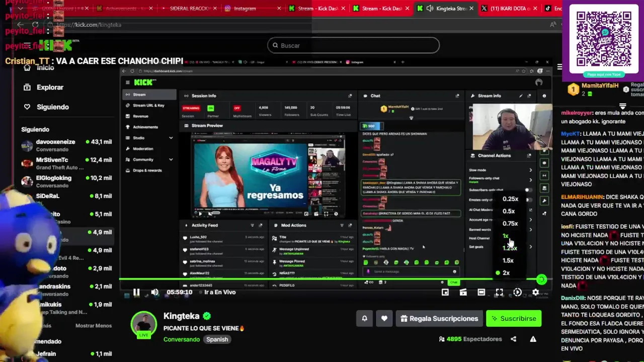Switch player to theater mode icon
Viewport: 644px width, 362px height.
[x=481, y=292]
